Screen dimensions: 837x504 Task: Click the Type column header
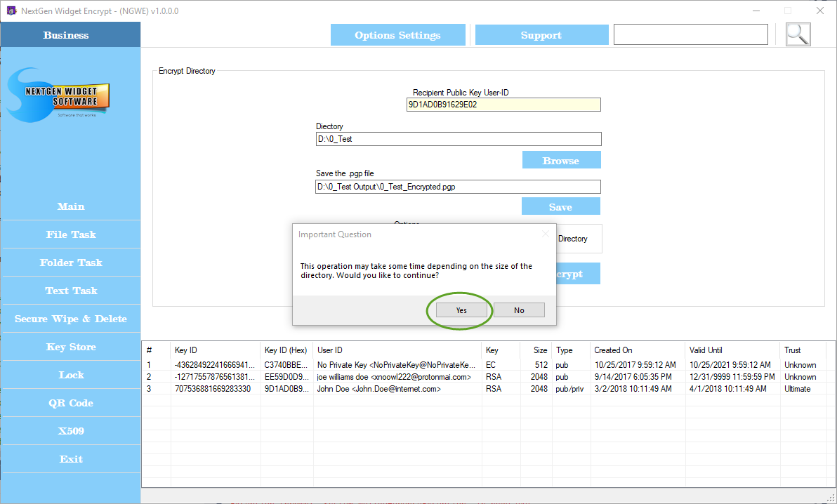[x=571, y=350]
